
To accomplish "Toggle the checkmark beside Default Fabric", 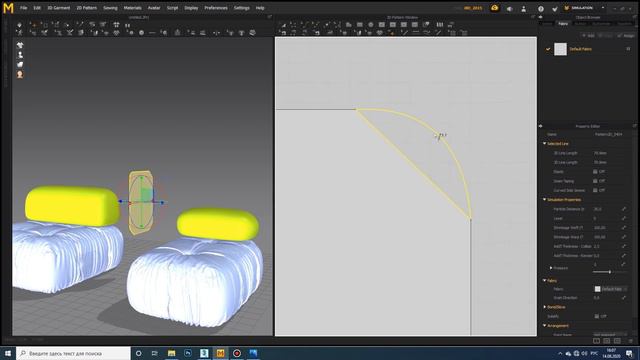I will tap(548, 49).
